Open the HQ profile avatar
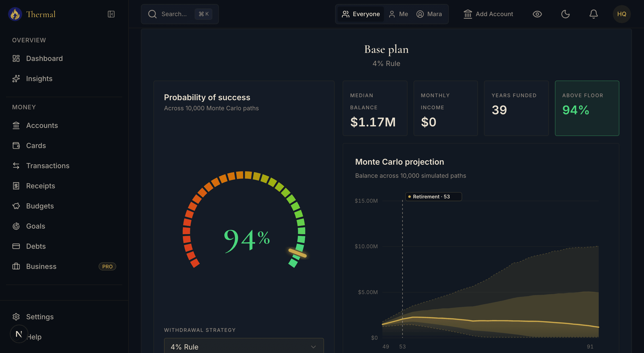644x353 pixels. tap(622, 14)
